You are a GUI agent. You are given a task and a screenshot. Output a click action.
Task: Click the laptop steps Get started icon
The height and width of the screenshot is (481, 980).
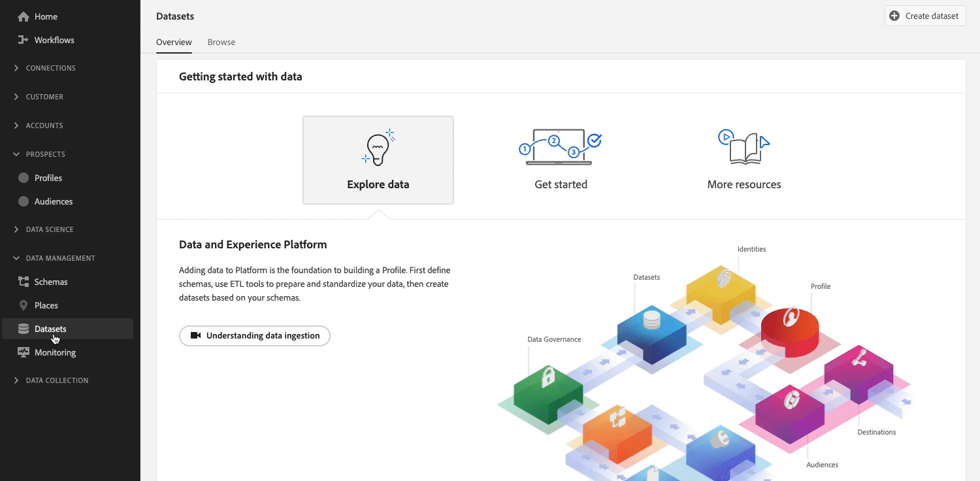tap(561, 147)
